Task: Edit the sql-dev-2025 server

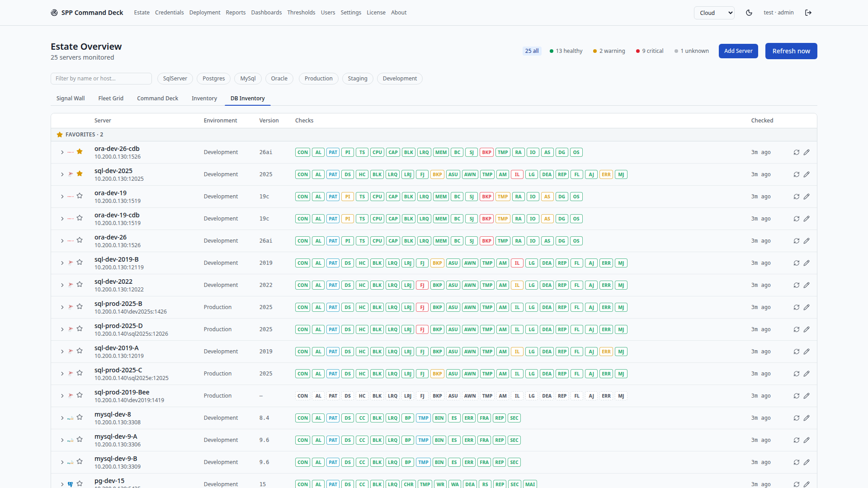Action: 807,174
